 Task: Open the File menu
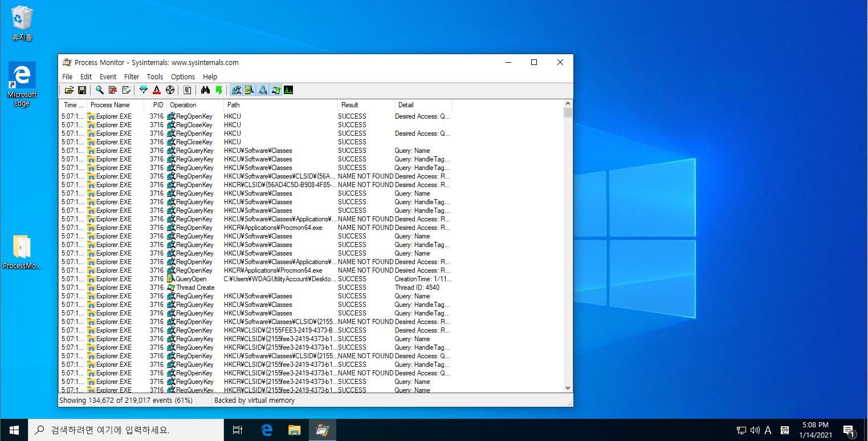67,76
